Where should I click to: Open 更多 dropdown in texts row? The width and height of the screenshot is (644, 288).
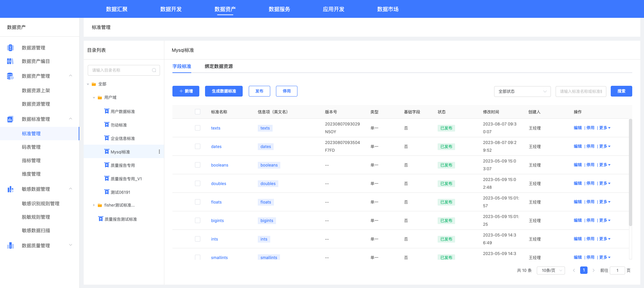[605, 128]
